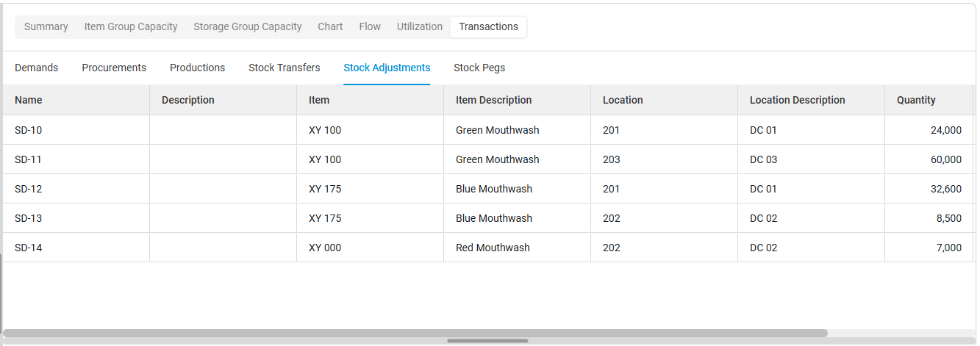View the Utilization tab

(420, 26)
